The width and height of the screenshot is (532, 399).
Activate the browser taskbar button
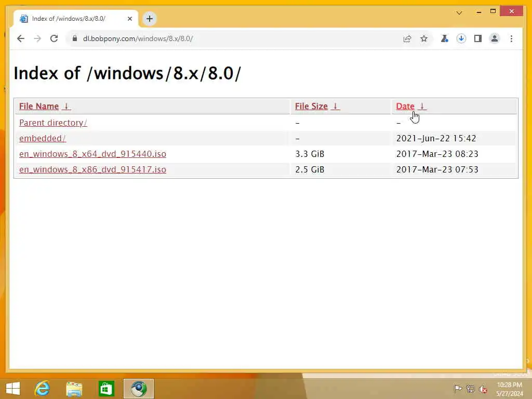[x=138, y=389]
